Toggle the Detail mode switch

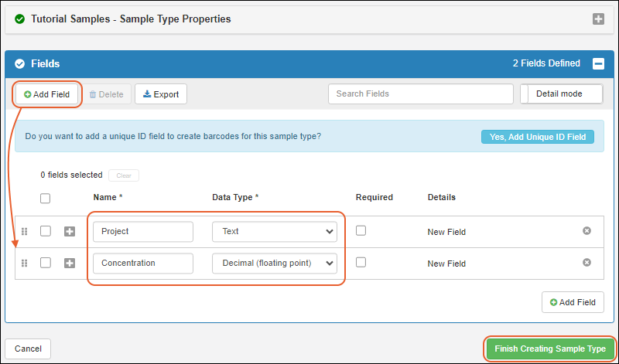click(x=562, y=94)
